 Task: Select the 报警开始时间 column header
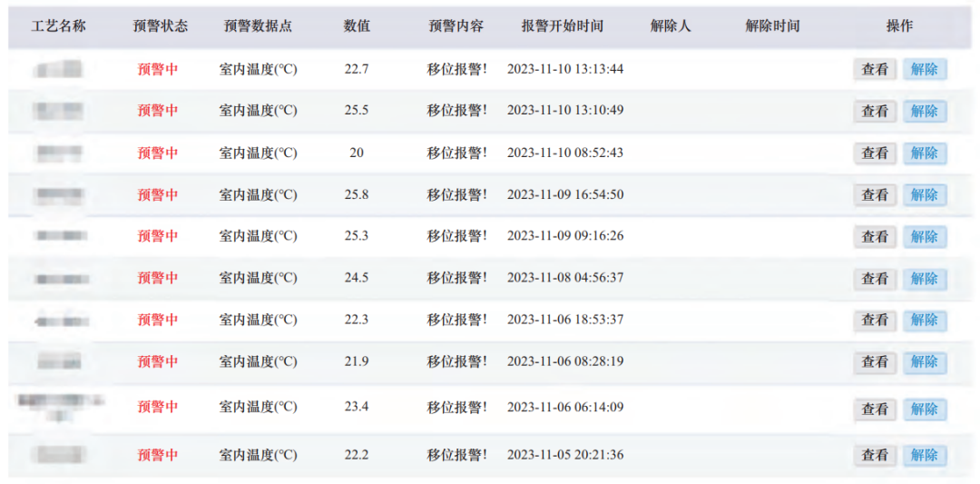[x=562, y=25]
